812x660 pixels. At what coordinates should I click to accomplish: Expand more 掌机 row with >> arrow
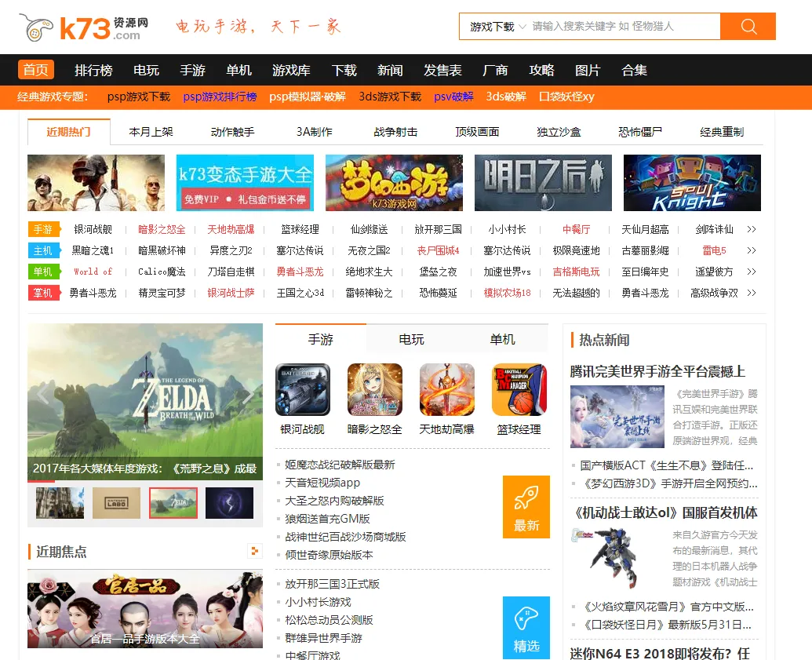(x=752, y=293)
